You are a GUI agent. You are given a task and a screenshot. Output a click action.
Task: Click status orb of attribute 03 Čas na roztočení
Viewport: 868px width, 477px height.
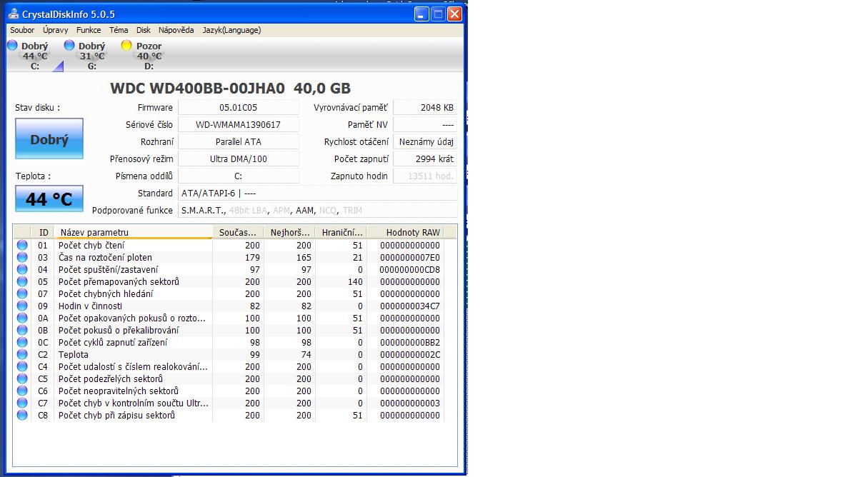[x=22, y=257]
